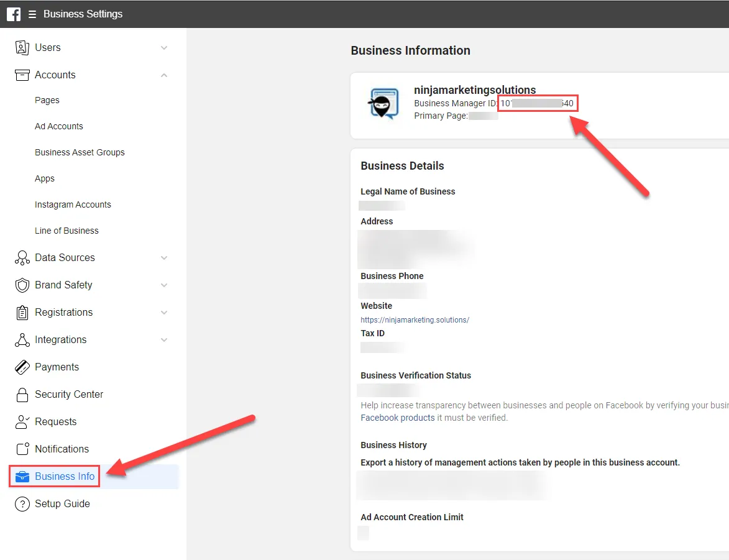The width and height of the screenshot is (729, 560).
Task: Follow the Facebook products link
Action: [x=398, y=418]
